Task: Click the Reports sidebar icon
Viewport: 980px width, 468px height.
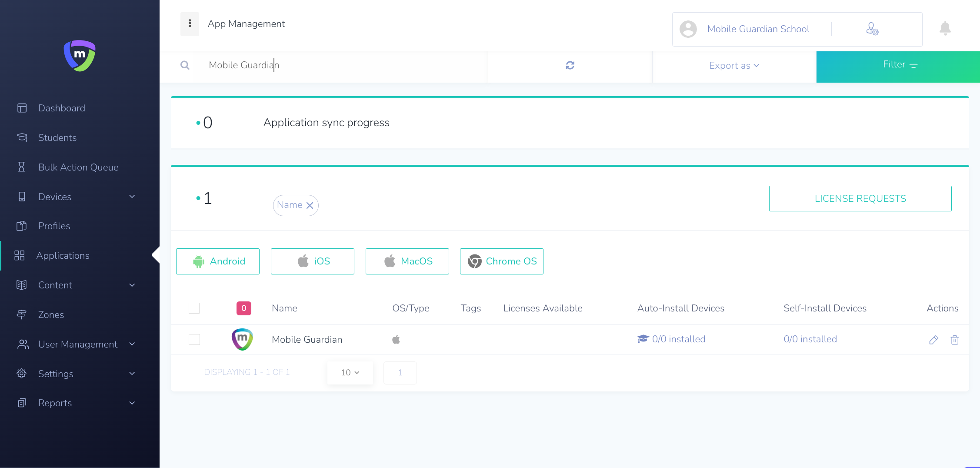Action: click(x=22, y=403)
